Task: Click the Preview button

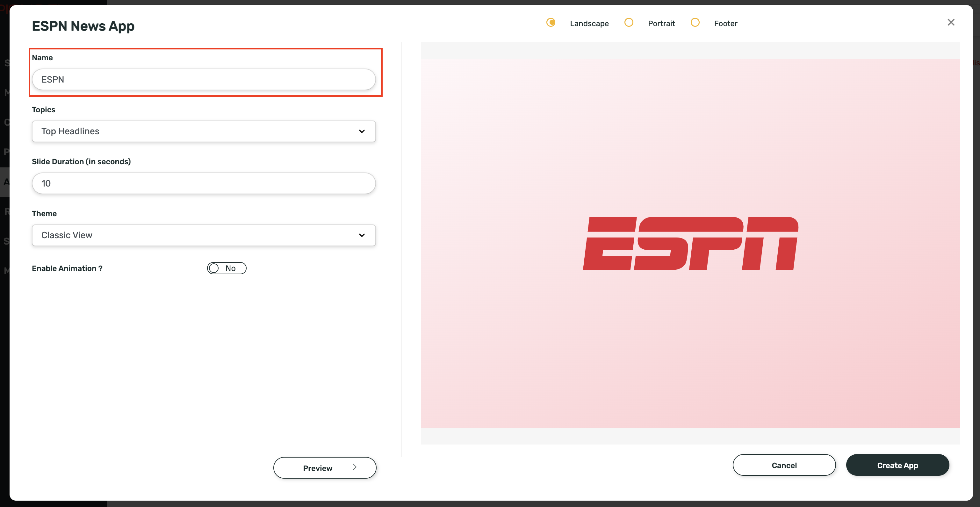Action: pyautogui.click(x=325, y=468)
